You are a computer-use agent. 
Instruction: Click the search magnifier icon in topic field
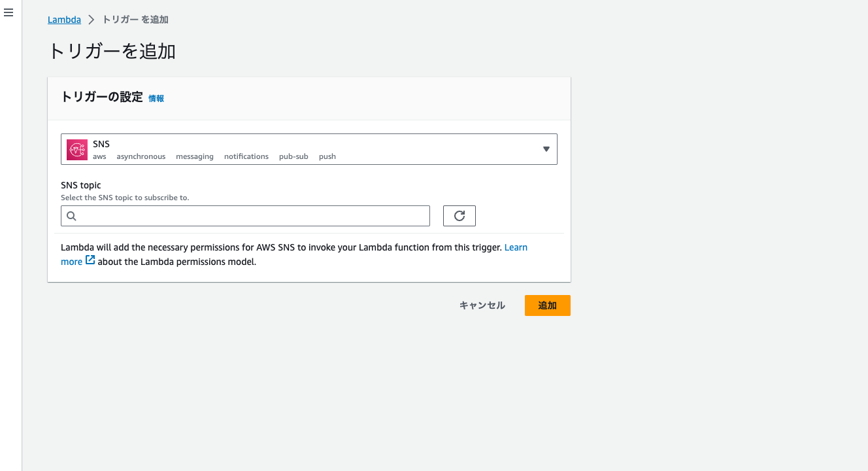(72, 216)
